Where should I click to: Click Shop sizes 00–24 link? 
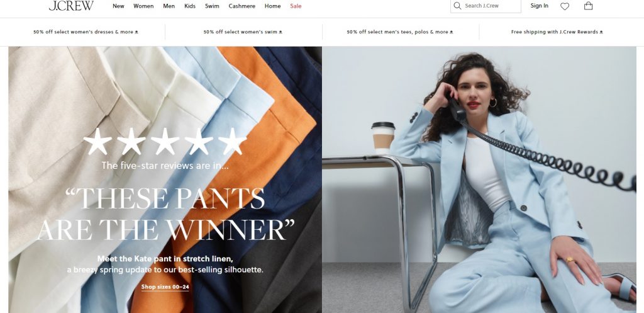coord(165,287)
